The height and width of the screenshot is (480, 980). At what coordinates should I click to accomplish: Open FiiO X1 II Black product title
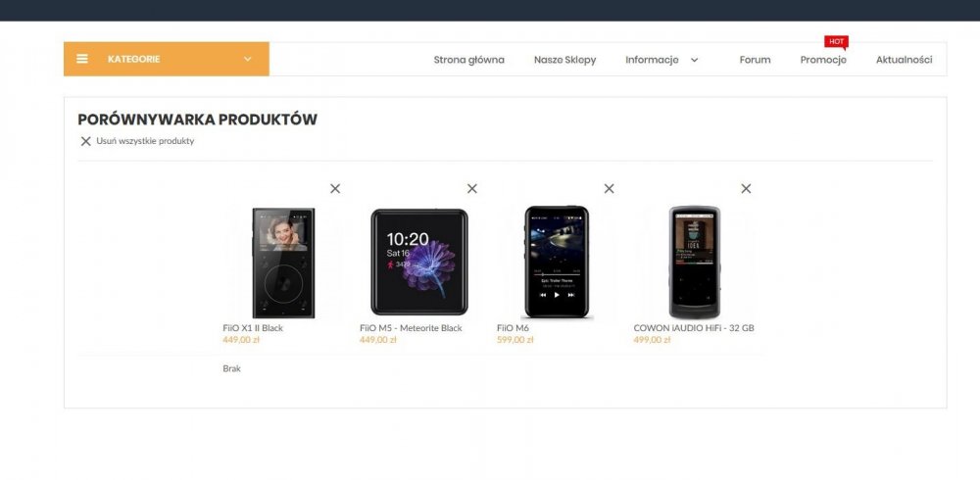point(253,328)
